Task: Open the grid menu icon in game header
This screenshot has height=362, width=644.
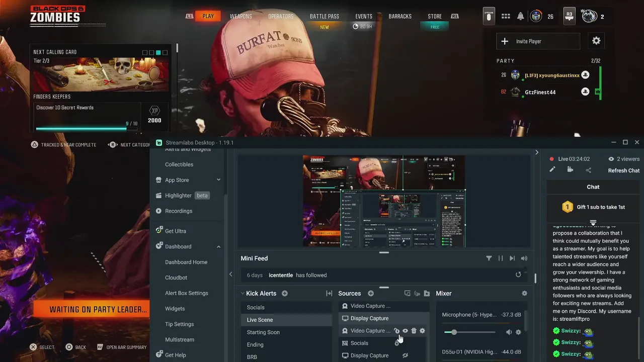Action: click(506, 17)
